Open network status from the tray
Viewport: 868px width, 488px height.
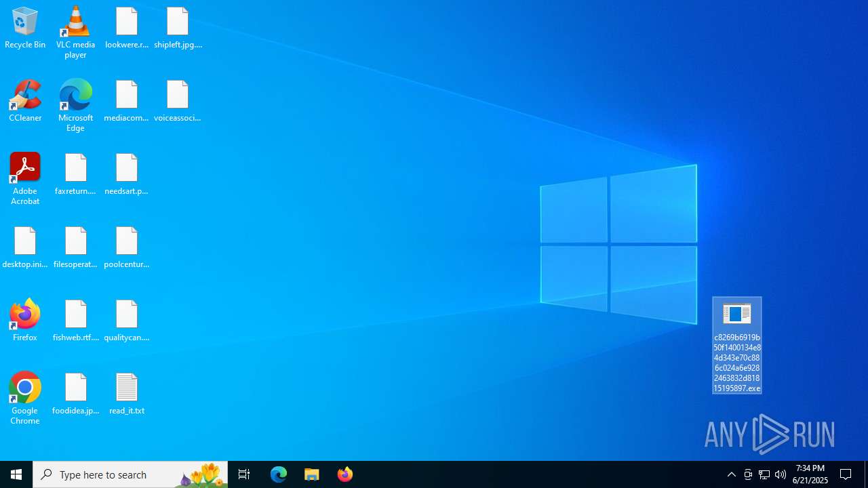click(764, 474)
